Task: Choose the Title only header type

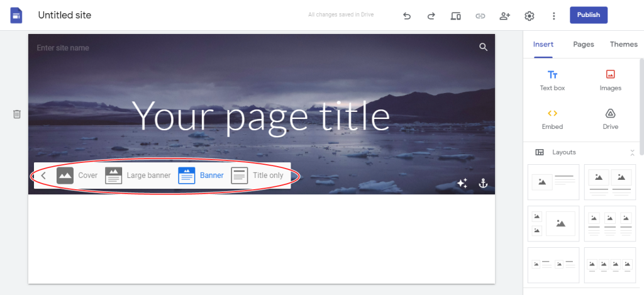Action: point(257,175)
